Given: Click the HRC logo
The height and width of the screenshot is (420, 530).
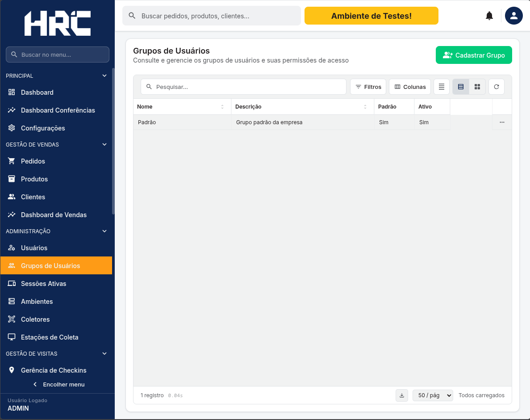Looking at the screenshot, I should 58,23.
